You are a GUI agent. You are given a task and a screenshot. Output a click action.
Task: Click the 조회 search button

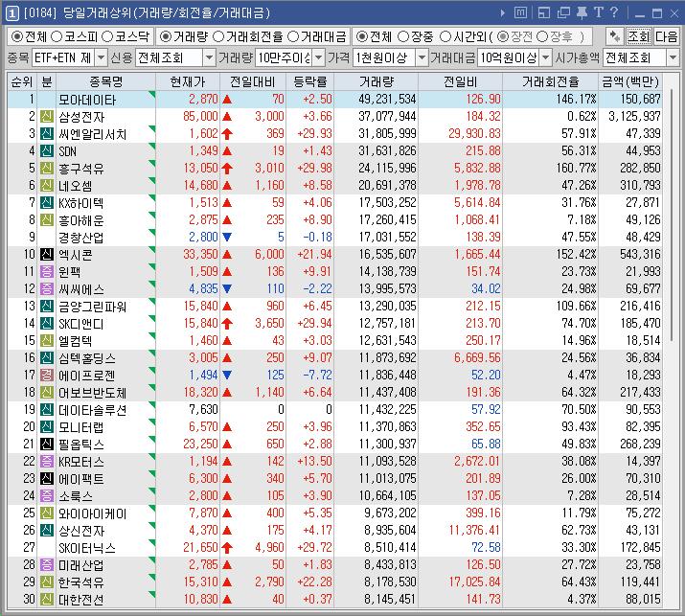638,36
